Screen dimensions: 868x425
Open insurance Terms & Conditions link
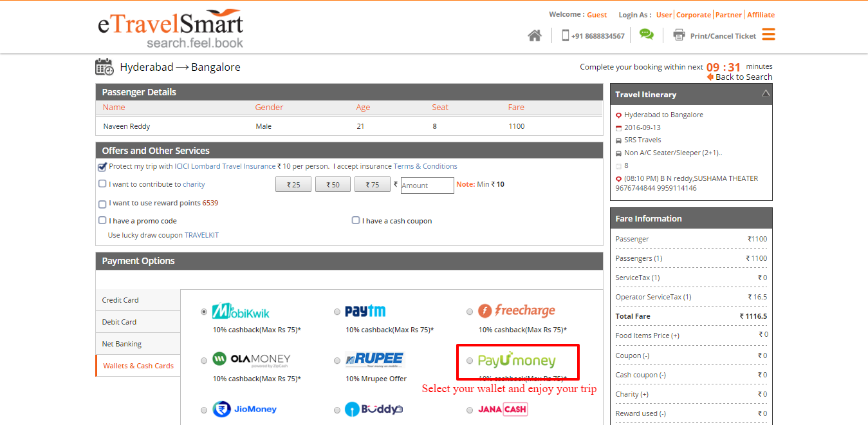pyautogui.click(x=425, y=166)
